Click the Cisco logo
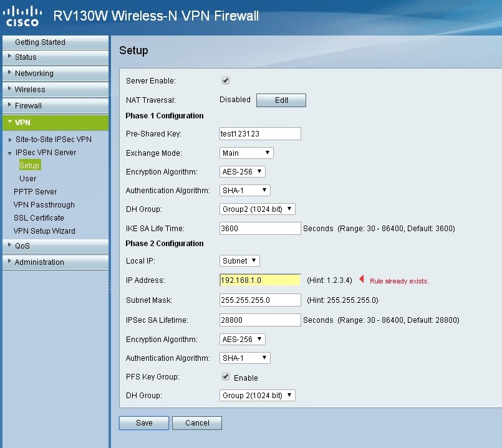 click(22, 17)
